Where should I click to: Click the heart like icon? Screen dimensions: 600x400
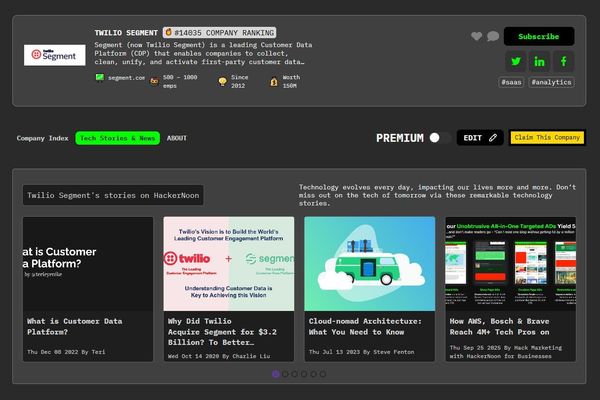(x=476, y=36)
